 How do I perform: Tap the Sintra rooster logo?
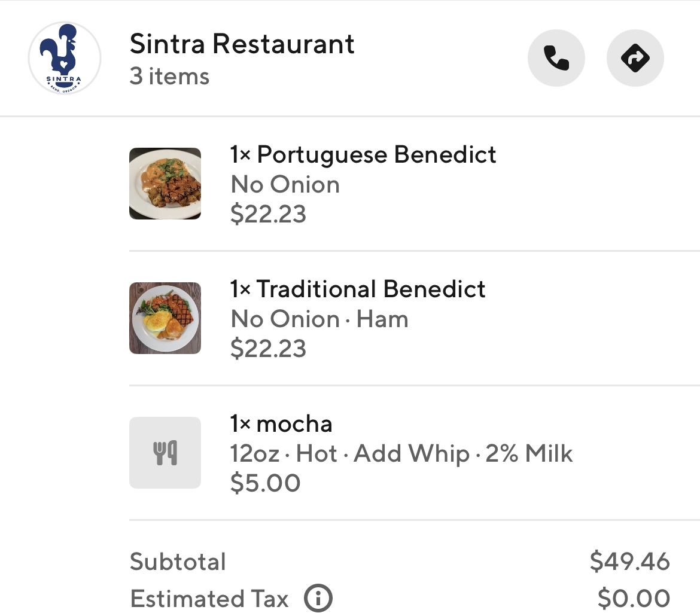click(x=64, y=59)
